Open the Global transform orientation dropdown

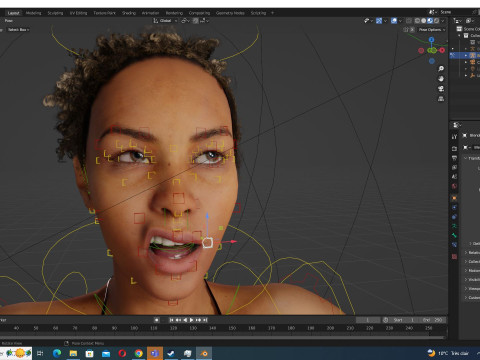coord(165,21)
